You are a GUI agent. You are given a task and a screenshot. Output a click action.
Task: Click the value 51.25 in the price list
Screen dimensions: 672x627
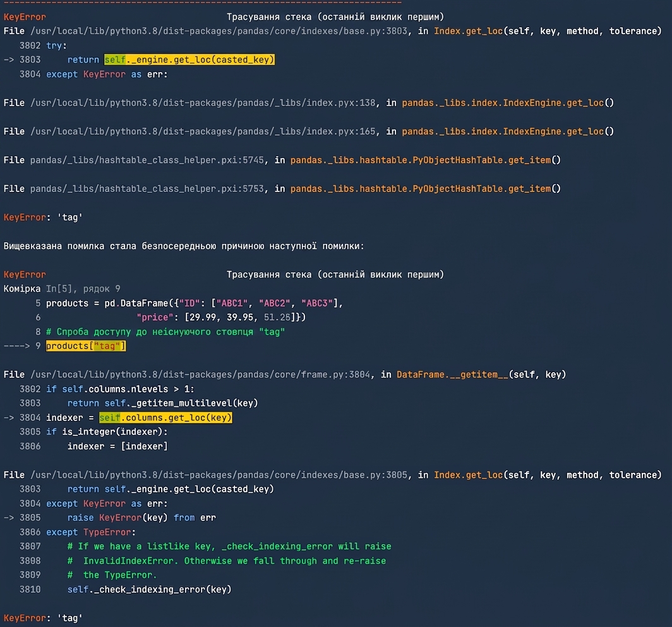[x=277, y=317]
